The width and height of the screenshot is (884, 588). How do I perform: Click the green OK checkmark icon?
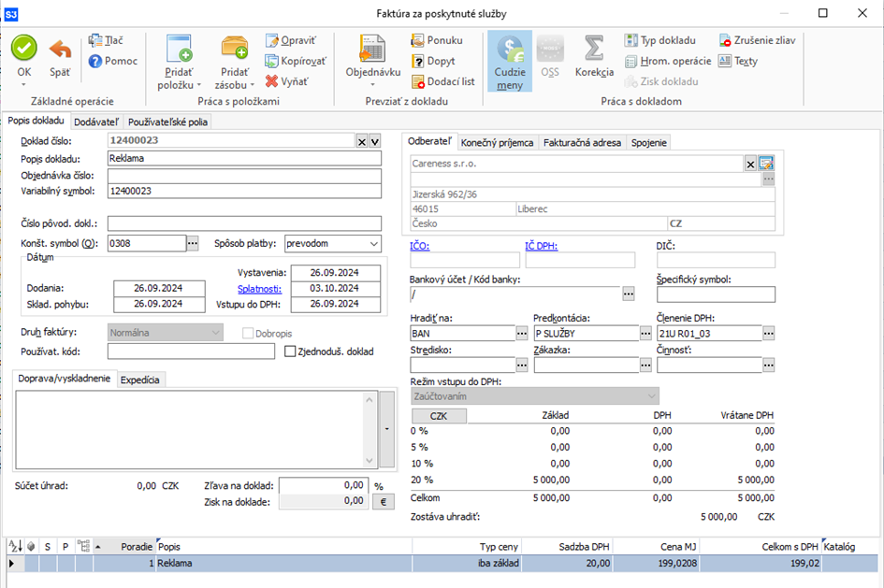pyautogui.click(x=24, y=49)
